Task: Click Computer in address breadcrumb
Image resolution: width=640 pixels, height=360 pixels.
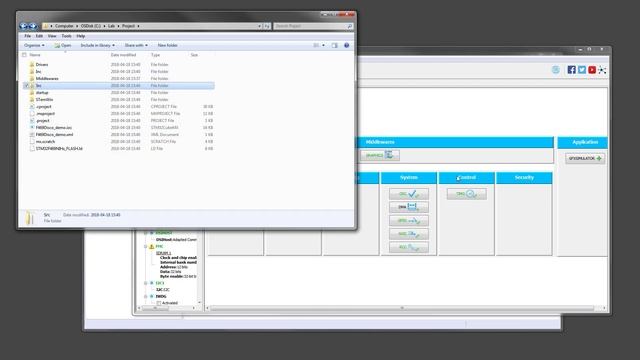Action: pyautogui.click(x=64, y=26)
